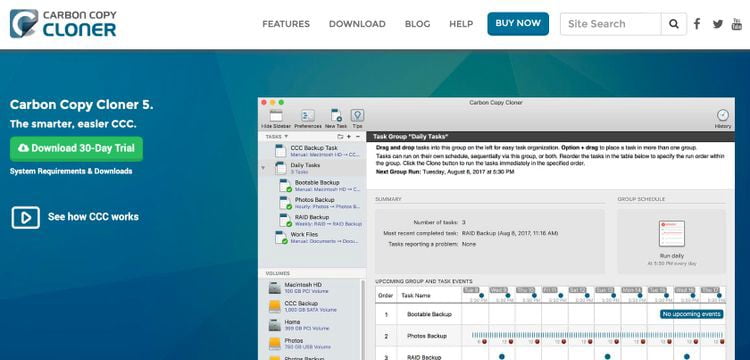750x360 pixels.
Task: Click the BUY NOW button
Action: [518, 23]
